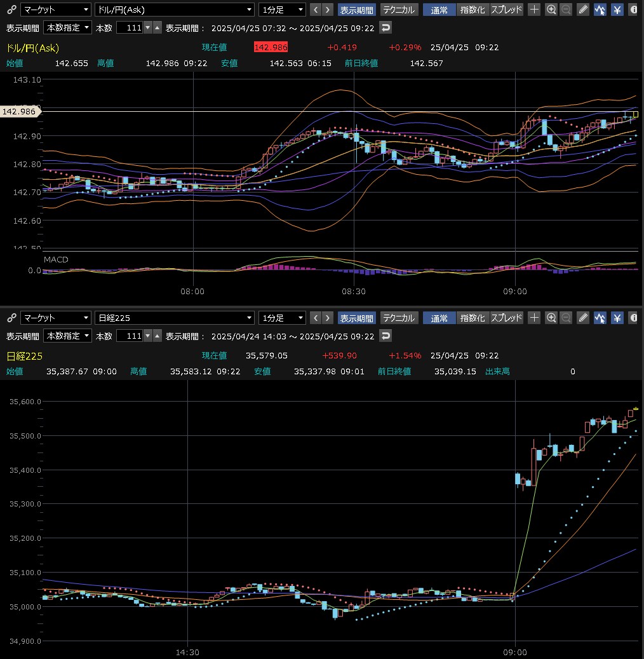Image resolution: width=644 pixels, height=659 pixels.
Task: Click link icon in Nikkei 225 panel
Action: pos(11,318)
